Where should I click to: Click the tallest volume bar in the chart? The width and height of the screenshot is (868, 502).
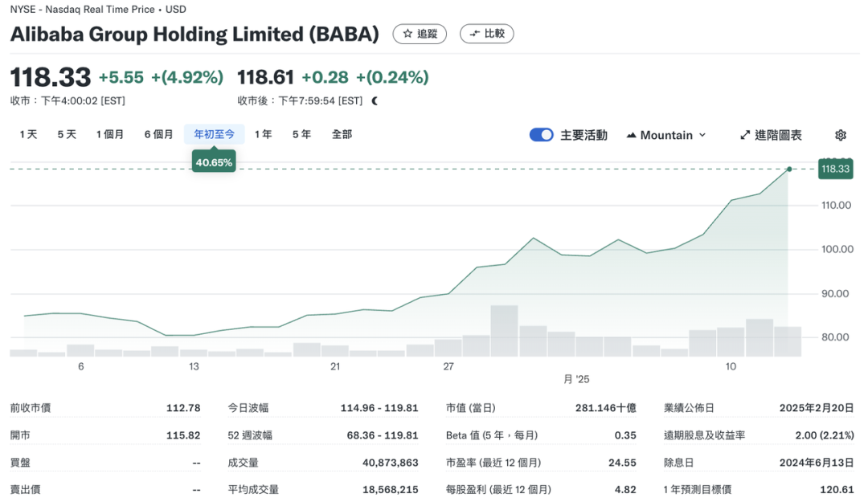[x=504, y=331]
